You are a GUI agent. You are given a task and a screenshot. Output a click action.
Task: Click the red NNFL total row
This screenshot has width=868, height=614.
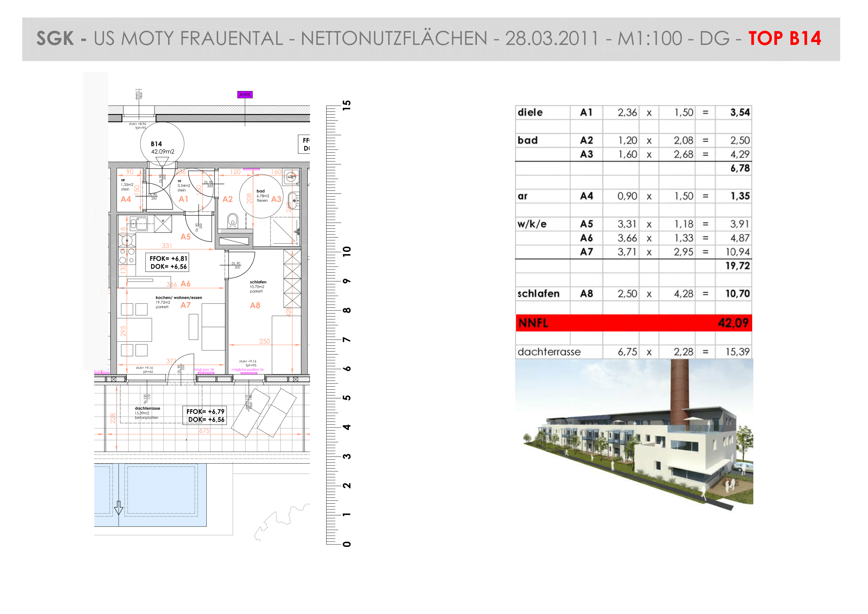(633, 323)
